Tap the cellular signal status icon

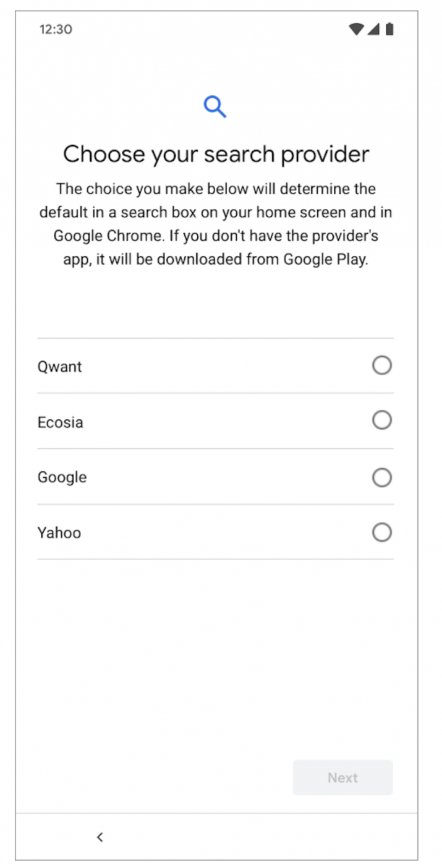[373, 29]
